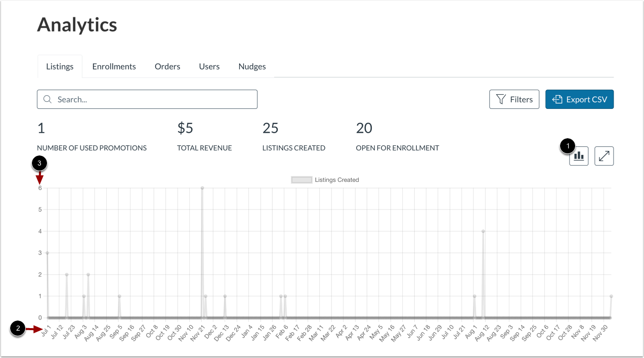The height and width of the screenshot is (358, 644).
Task: Click the search magnifier icon
Action: click(47, 99)
